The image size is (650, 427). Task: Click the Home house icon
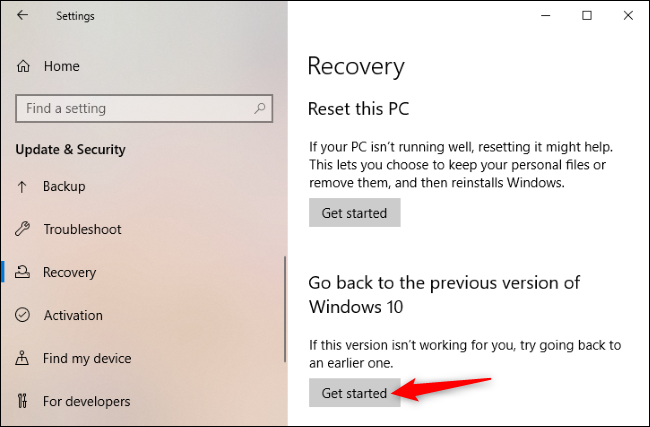tap(24, 66)
